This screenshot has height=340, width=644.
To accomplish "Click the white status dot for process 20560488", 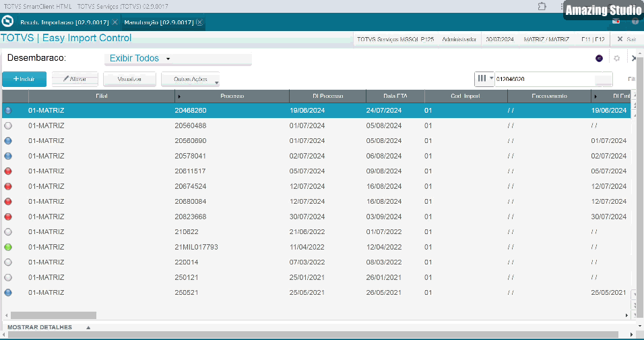I will pyautogui.click(x=8, y=125).
